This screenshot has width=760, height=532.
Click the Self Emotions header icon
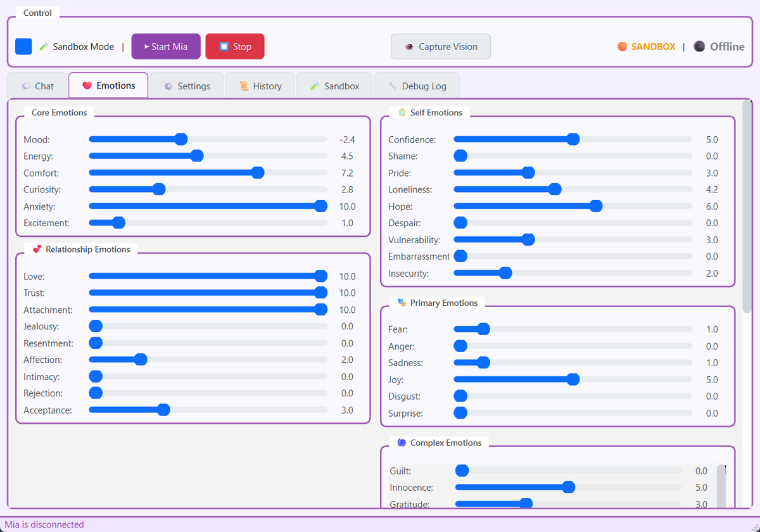click(402, 113)
